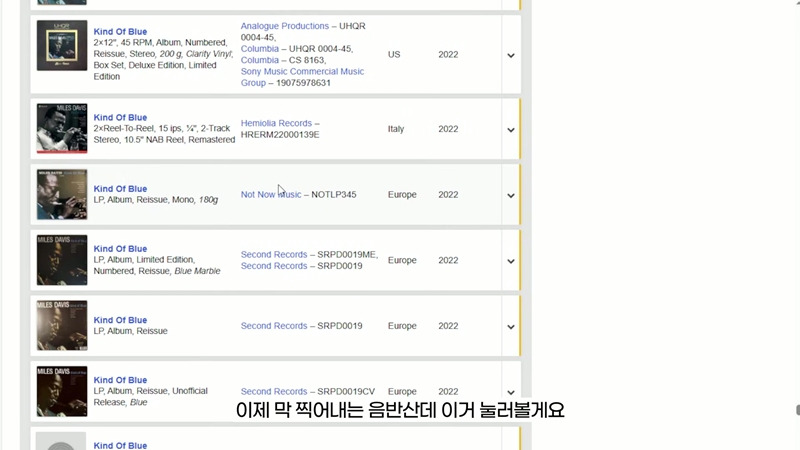
Task: Expand the Hemiolia Records Italy row chevron
Action: click(511, 130)
